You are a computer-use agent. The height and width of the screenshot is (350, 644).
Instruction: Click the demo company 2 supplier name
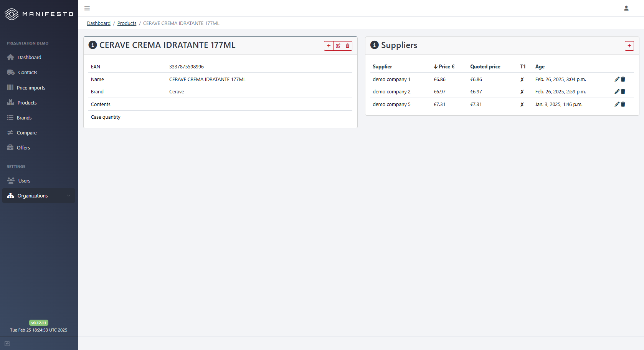pos(391,91)
